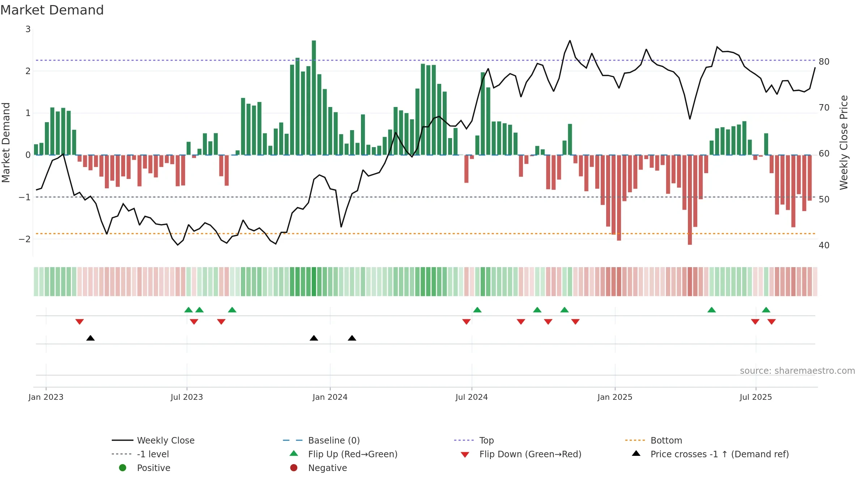This screenshot has height=488, width=868.
Task: Select the black triangle marker just after Jan 2024
Action: pyautogui.click(x=352, y=338)
